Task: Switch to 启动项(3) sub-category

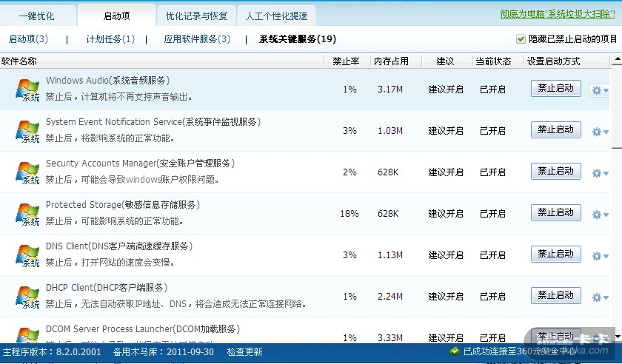Action: click(28, 39)
